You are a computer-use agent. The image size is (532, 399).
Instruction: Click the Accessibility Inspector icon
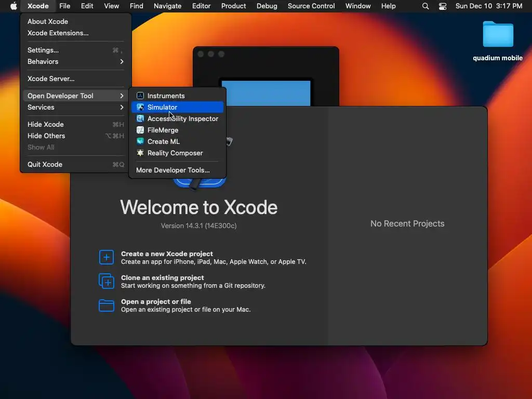click(140, 118)
